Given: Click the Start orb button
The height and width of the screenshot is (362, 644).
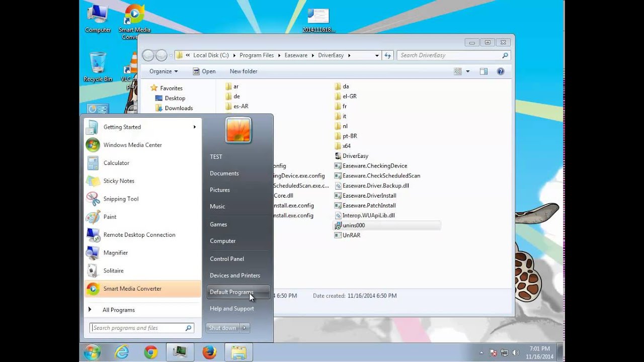Looking at the screenshot, I should [92, 352].
